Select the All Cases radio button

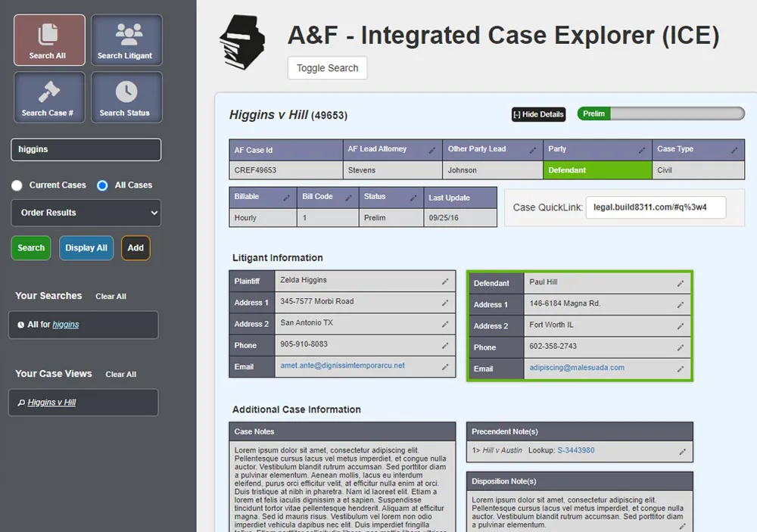pos(102,185)
